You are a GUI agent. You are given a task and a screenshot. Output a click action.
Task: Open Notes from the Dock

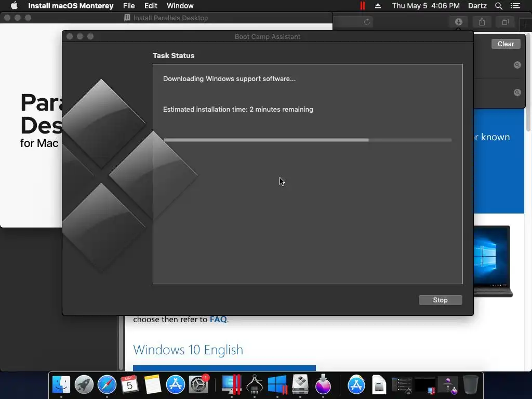click(x=152, y=384)
